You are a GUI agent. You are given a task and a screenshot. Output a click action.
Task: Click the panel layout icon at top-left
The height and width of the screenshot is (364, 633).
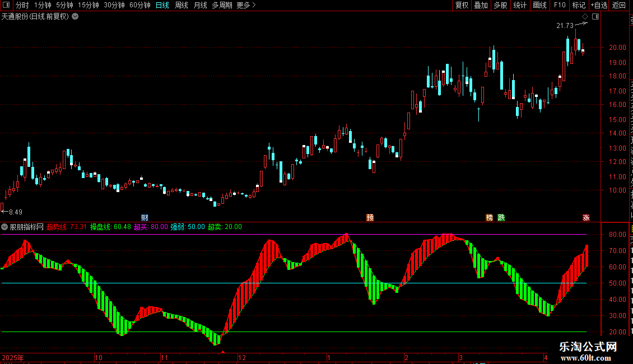pos(6,5)
